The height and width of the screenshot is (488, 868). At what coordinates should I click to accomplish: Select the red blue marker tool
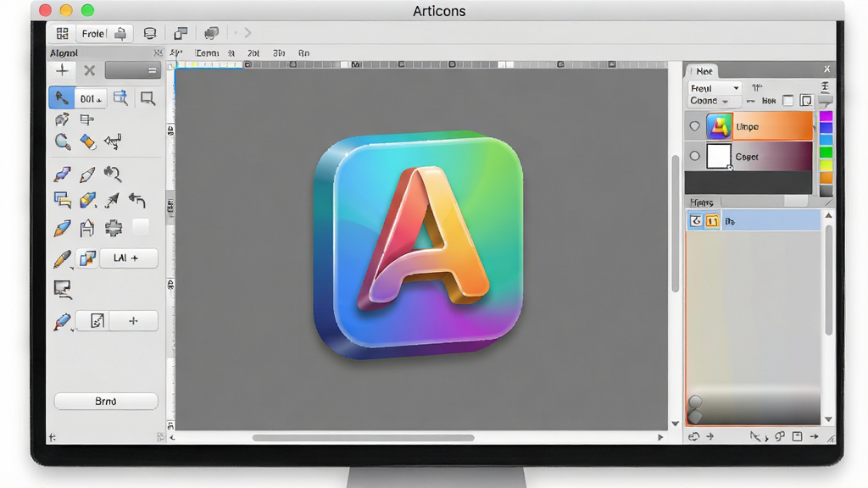coord(62,321)
